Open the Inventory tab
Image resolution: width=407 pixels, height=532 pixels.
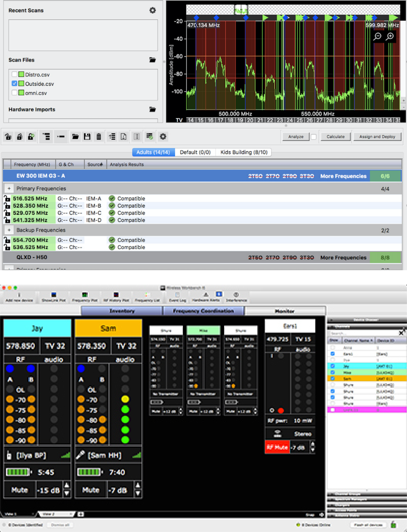(122, 311)
